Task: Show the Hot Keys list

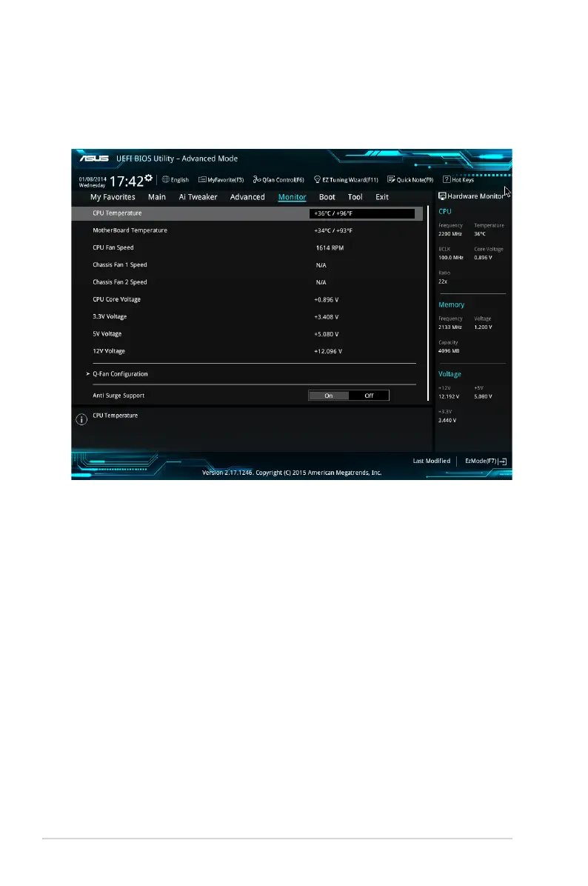Action: 463,180
